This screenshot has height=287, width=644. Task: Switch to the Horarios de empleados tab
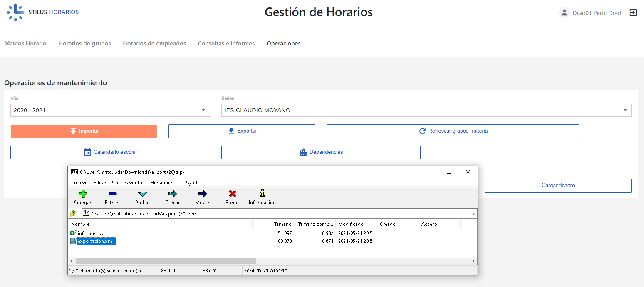(154, 43)
